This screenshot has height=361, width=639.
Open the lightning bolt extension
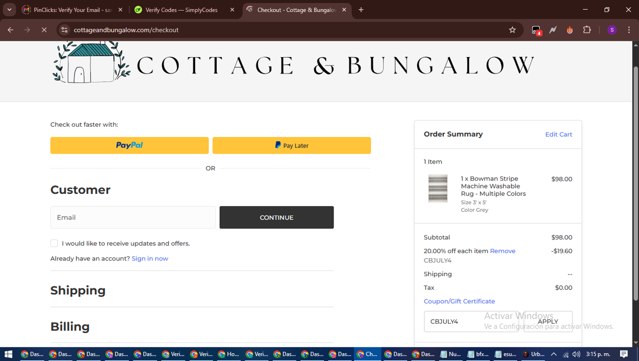pos(553,30)
